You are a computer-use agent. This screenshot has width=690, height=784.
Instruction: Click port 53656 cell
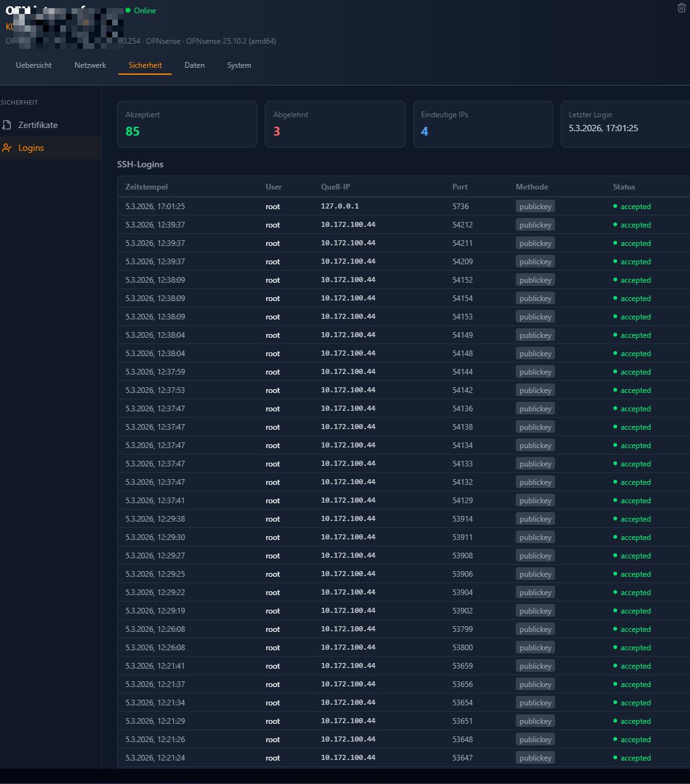463,684
